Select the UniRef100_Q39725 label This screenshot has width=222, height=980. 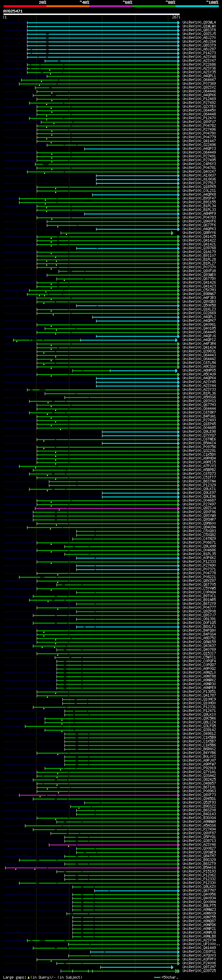(x=199, y=971)
